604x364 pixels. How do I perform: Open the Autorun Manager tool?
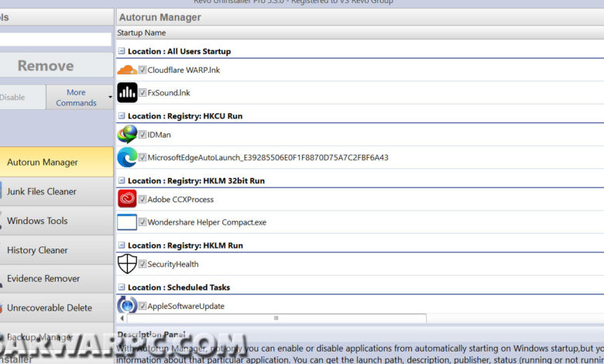tap(57, 162)
